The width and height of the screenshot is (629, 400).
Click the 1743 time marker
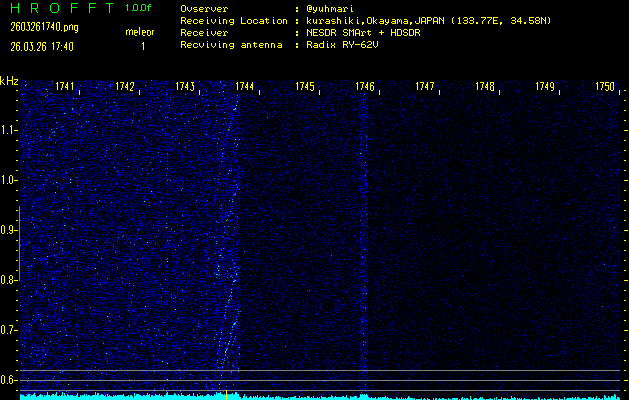coord(185,87)
